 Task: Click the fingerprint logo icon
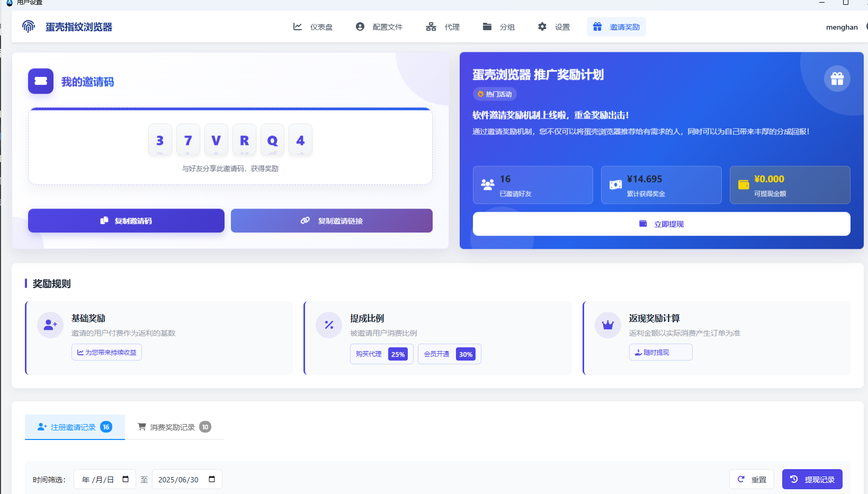point(29,26)
